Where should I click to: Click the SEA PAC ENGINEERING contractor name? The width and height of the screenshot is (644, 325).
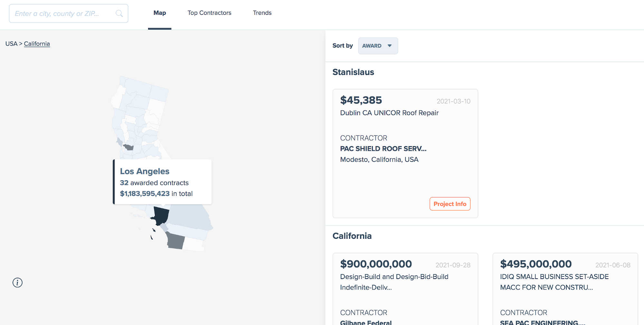543,322
